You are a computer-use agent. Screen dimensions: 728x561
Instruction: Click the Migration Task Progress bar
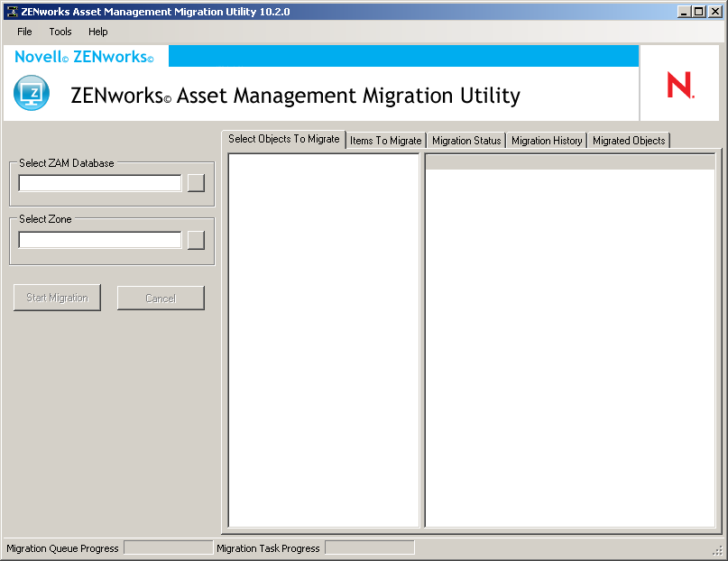tap(370, 547)
